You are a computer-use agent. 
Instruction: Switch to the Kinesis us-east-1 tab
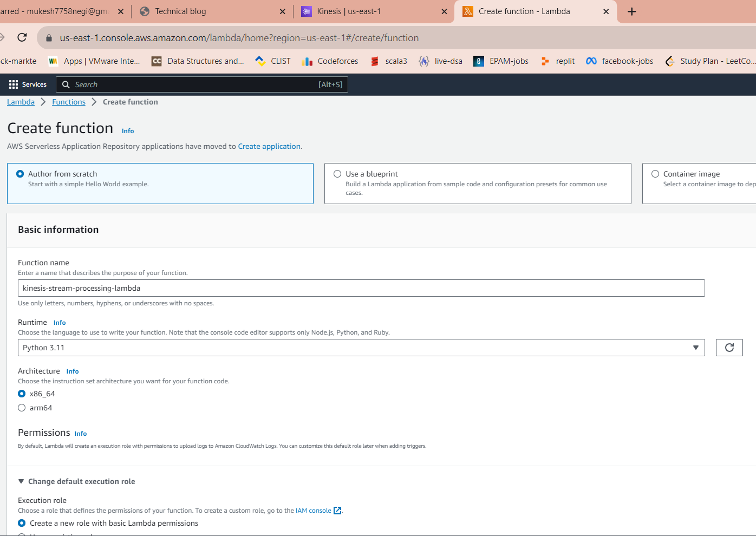[x=374, y=11]
